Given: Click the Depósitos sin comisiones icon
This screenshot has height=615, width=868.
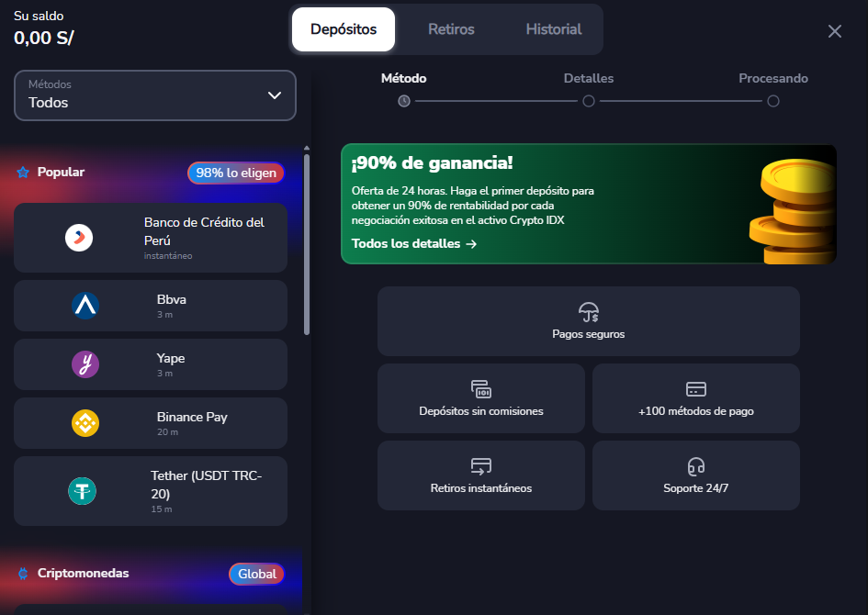Looking at the screenshot, I should (x=481, y=389).
